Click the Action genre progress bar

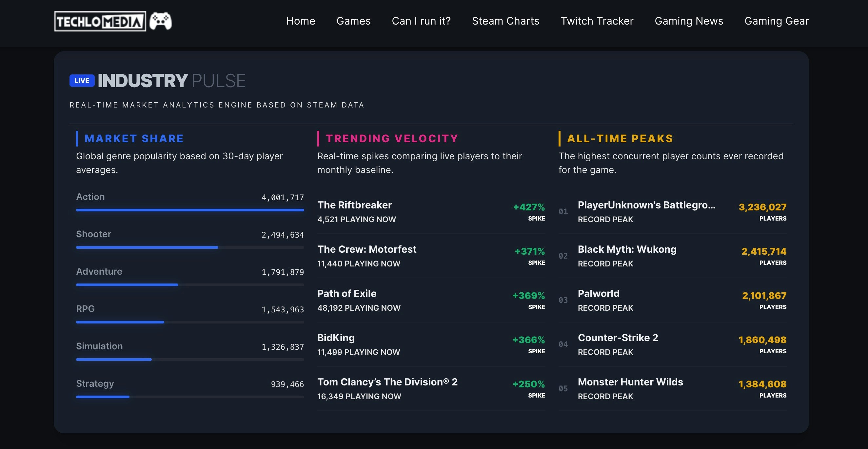pyautogui.click(x=190, y=210)
